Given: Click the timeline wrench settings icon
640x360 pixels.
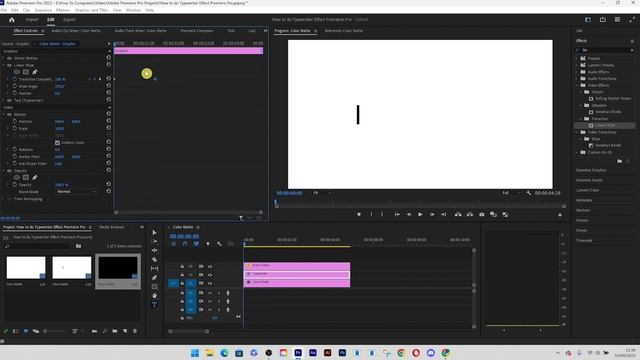Looking at the screenshot, I should (x=219, y=244).
